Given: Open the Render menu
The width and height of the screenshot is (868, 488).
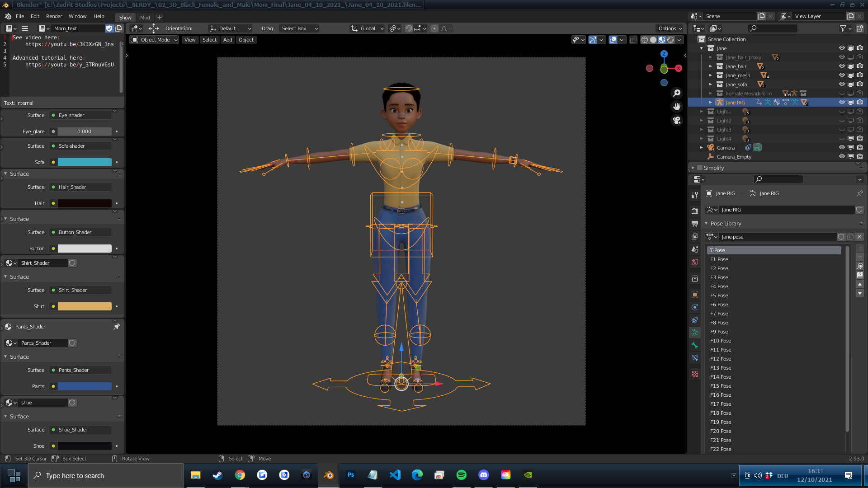Looking at the screenshot, I should (54, 16).
